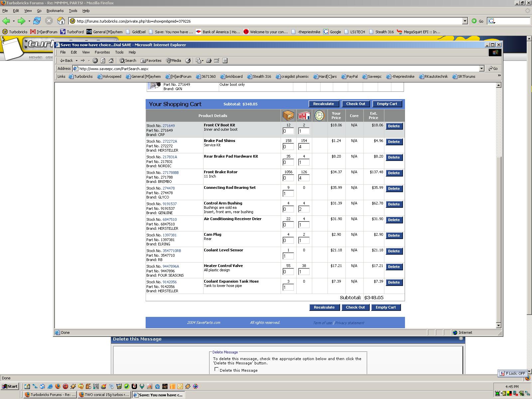Viewport: 532px width, 399px height.
Task: Open the Firefox Go menu
Action: (x=39, y=11)
